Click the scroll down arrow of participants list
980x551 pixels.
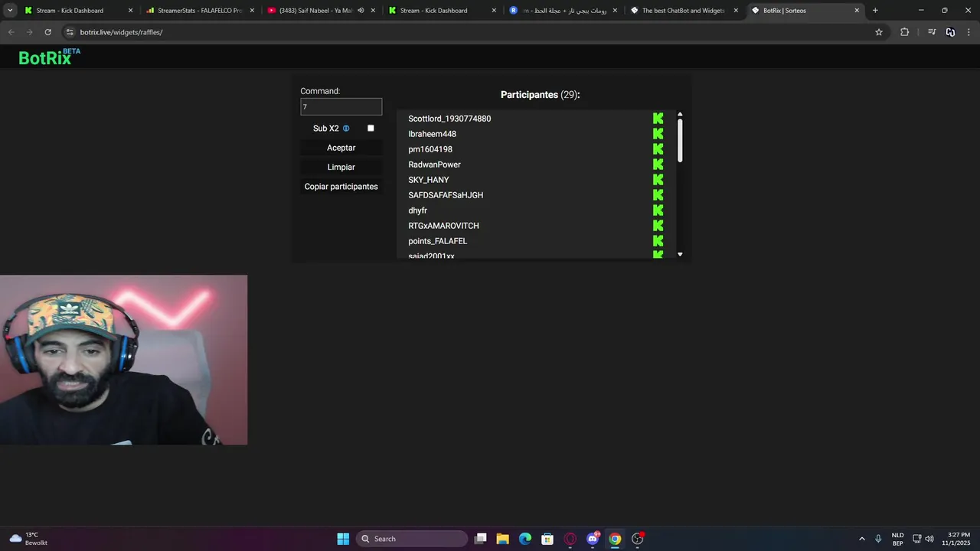coord(680,254)
